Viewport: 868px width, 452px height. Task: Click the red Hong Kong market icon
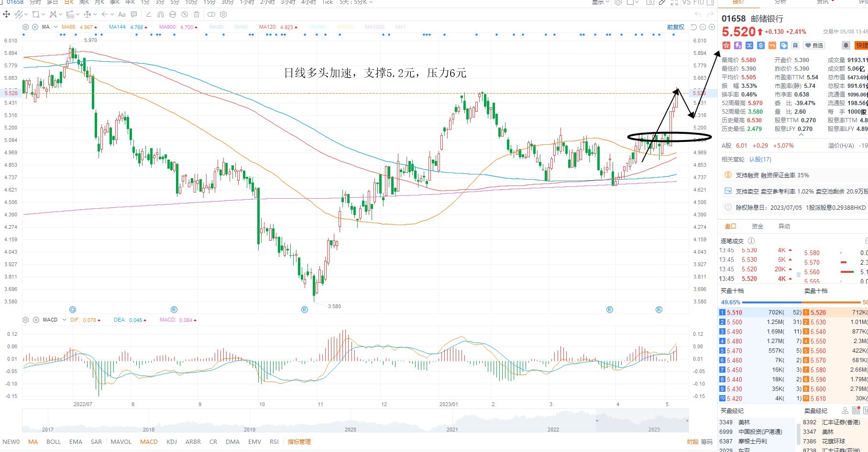point(726,45)
